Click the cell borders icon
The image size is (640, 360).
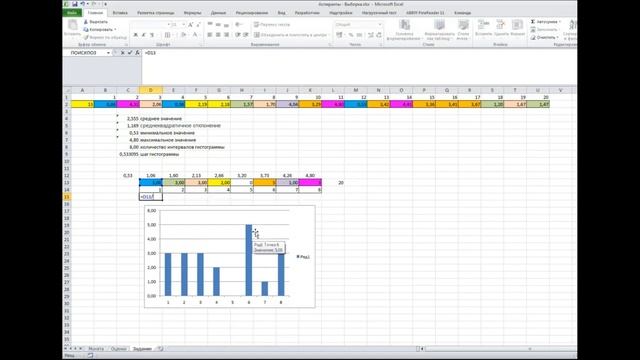click(x=167, y=35)
